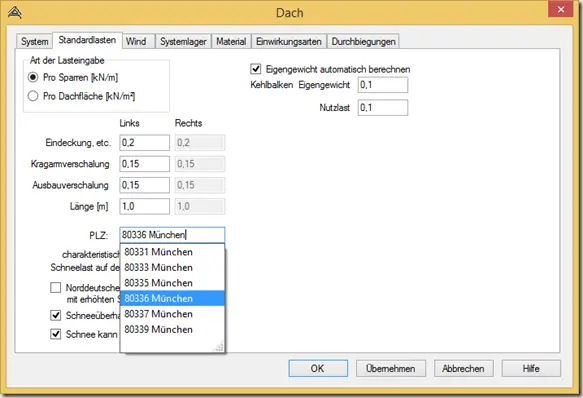Viewport: 583px width, 398px height.
Task: Select the Standardlasten tab
Action: (87, 40)
